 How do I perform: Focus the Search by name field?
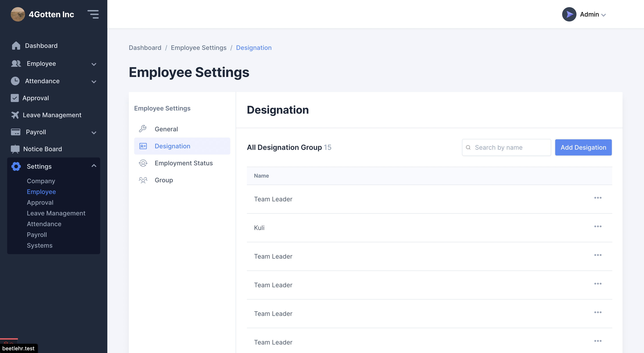[x=506, y=147]
